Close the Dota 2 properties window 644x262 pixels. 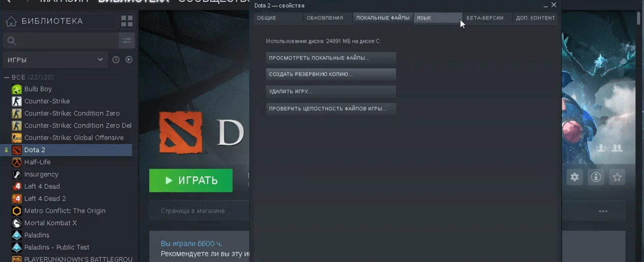(554, 5)
